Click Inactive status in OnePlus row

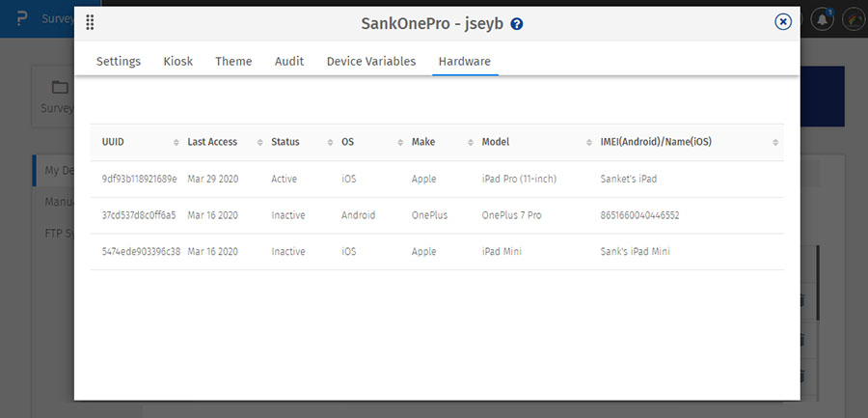tap(287, 215)
